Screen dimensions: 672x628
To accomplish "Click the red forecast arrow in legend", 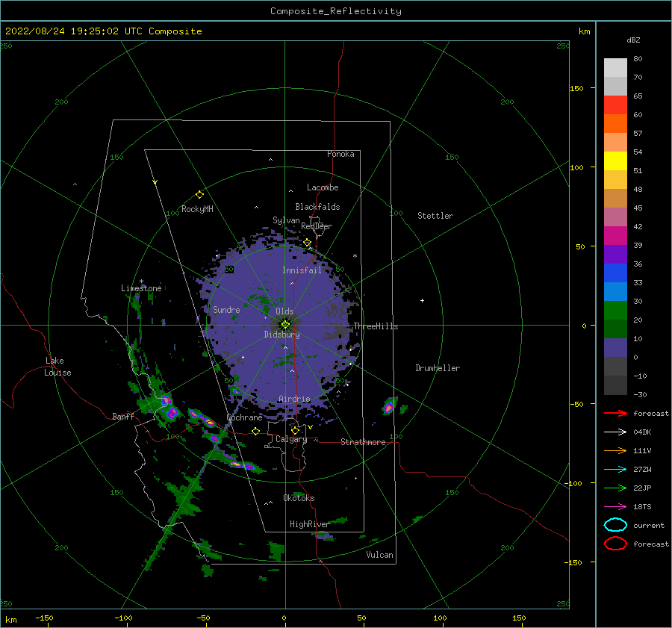I will [x=615, y=413].
